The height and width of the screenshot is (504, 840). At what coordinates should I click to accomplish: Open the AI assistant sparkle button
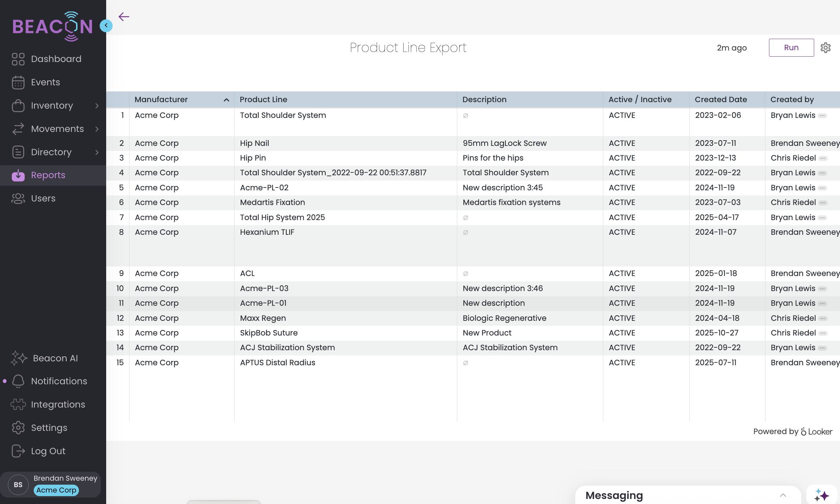[821, 495]
